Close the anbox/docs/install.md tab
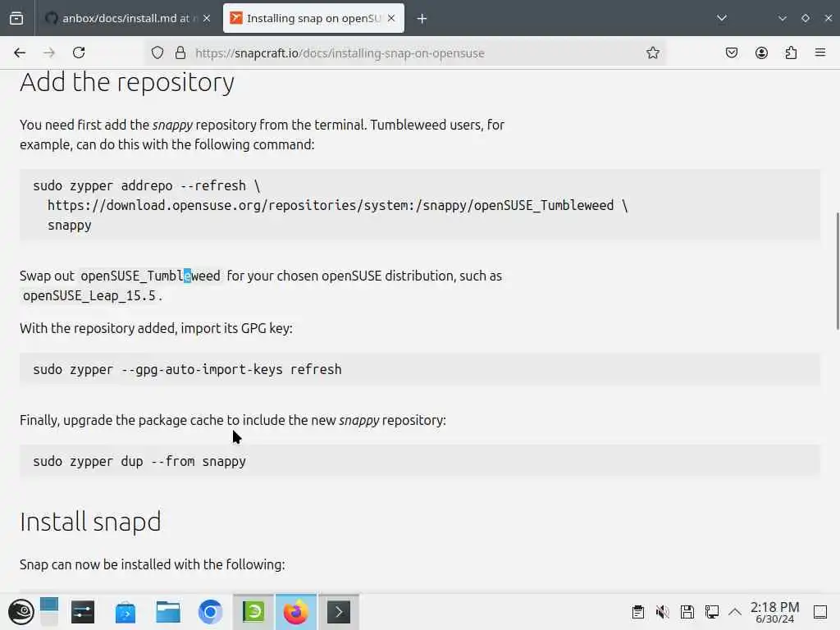Screen dimensions: 840x630 click(x=207, y=18)
